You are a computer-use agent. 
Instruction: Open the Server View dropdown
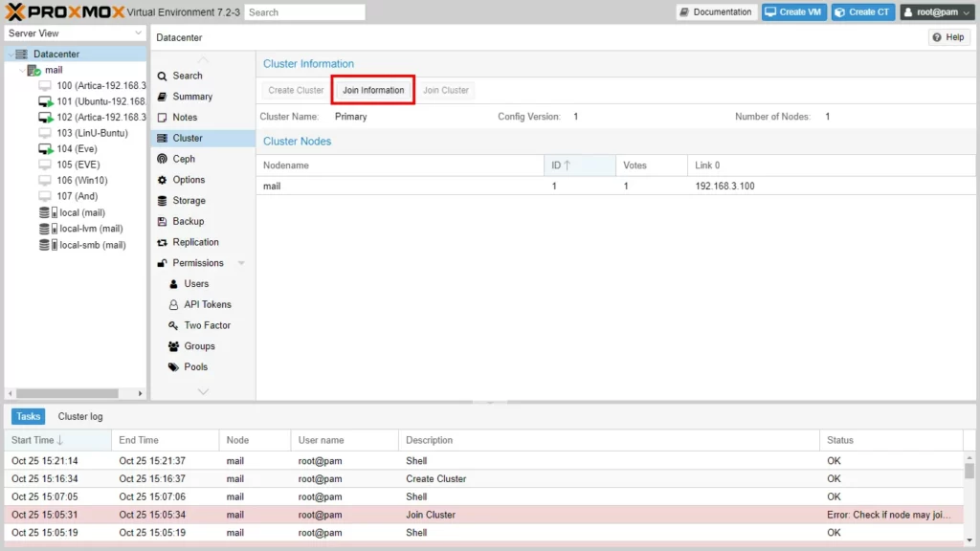[x=75, y=33]
